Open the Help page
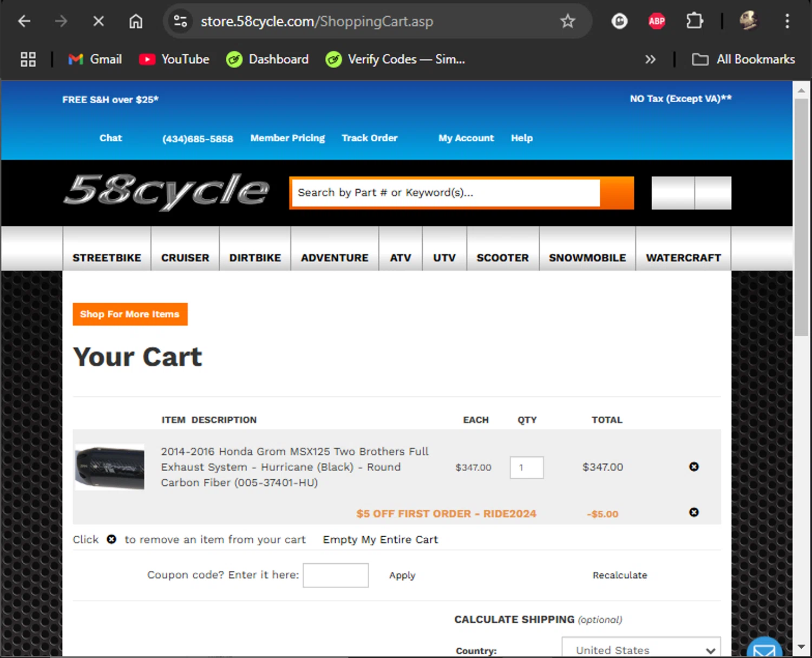This screenshot has width=812, height=658. [x=522, y=138]
